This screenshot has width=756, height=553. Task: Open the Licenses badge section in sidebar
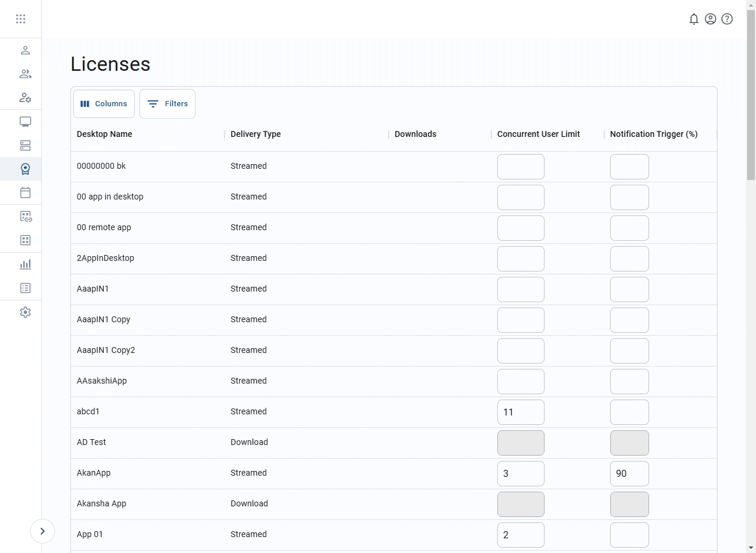(x=25, y=169)
